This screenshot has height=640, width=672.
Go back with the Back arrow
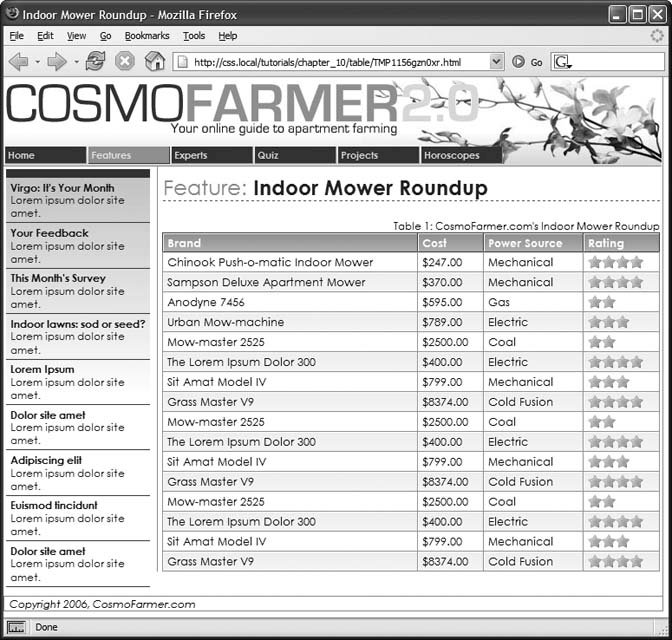click(19, 62)
